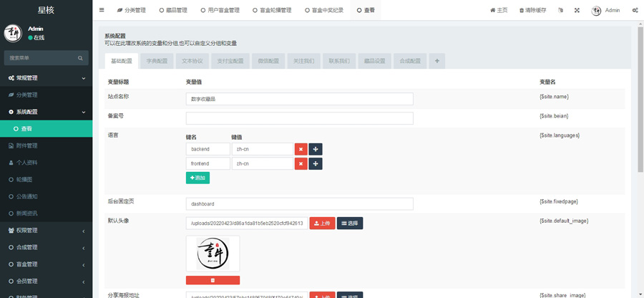644x298 pixels.
Task: Click the move handle beside frontend row
Action: pos(316,164)
